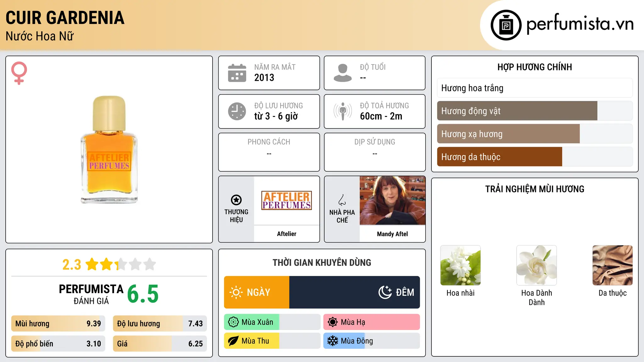Click the Mùa Xuân season bar
The image size is (644, 362).
[272, 322]
